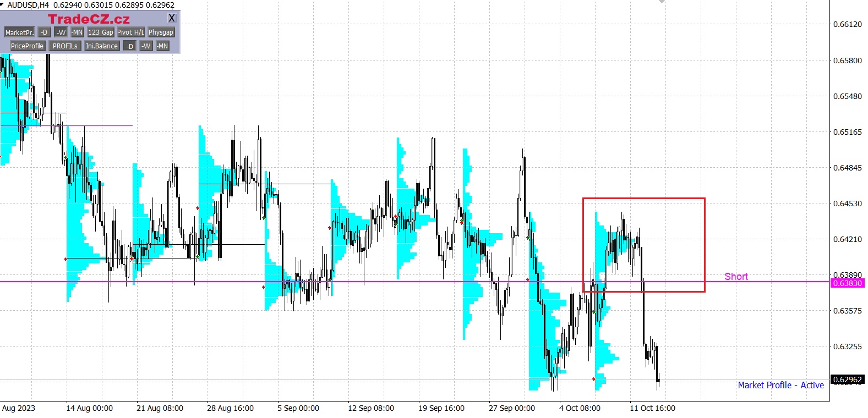Click the Market Profile - Active text
This screenshot has width=868, height=418.
click(x=780, y=385)
